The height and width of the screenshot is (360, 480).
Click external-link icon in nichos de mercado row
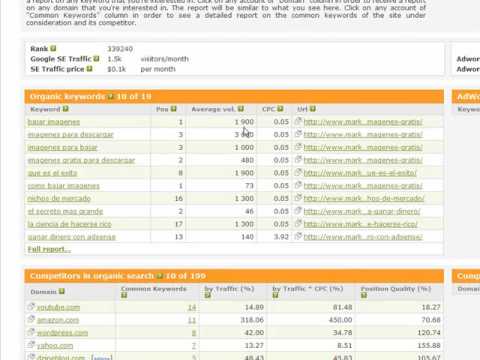click(298, 198)
